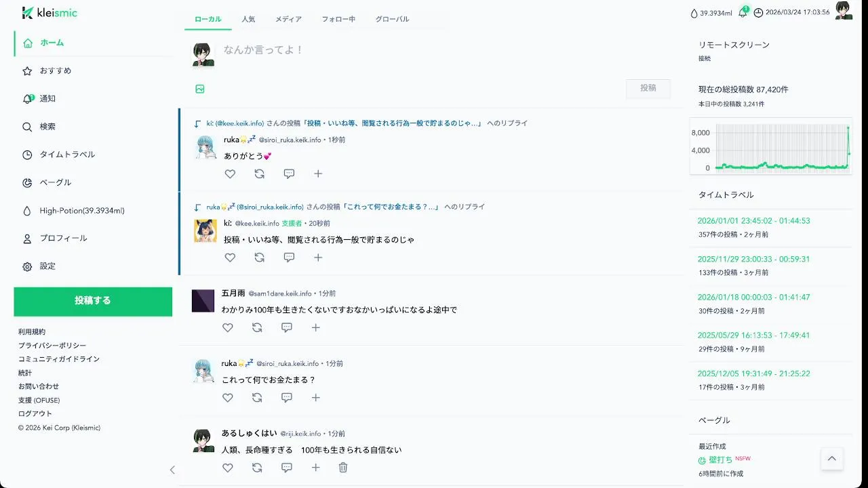Click the plus reaction icon on ki's post
This screenshot has width=868, height=488.
click(x=318, y=258)
